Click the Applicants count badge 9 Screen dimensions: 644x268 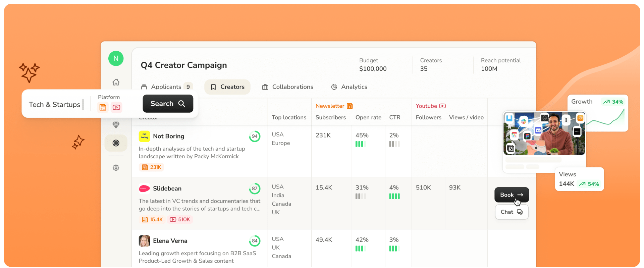[188, 87]
